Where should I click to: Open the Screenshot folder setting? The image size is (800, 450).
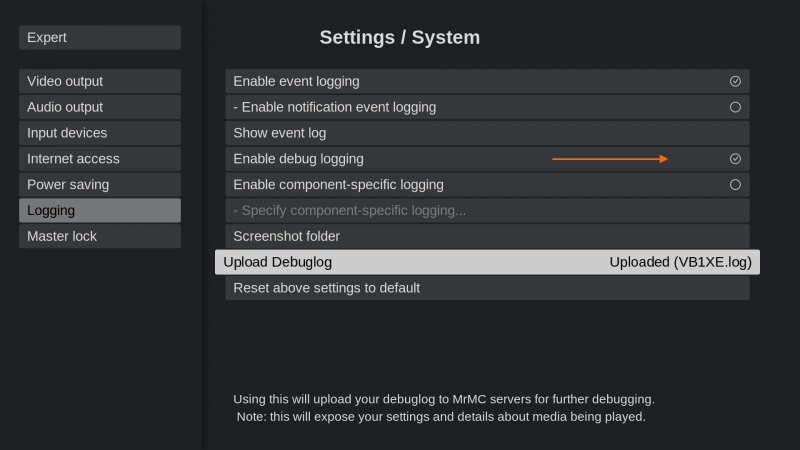[487, 237]
